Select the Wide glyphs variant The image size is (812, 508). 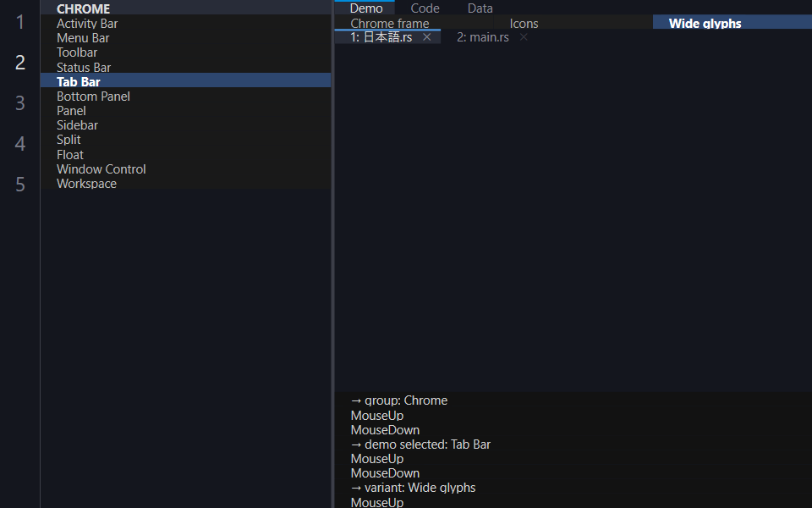(x=732, y=24)
